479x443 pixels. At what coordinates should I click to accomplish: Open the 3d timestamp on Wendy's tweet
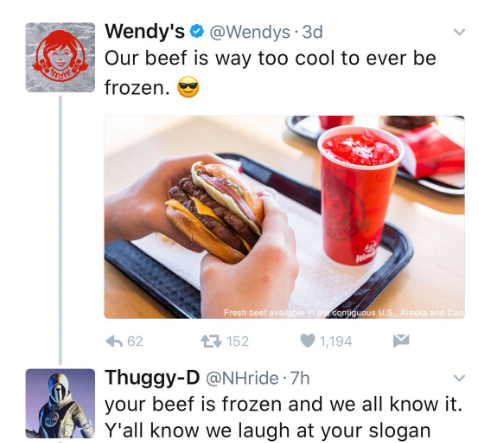coord(312,32)
